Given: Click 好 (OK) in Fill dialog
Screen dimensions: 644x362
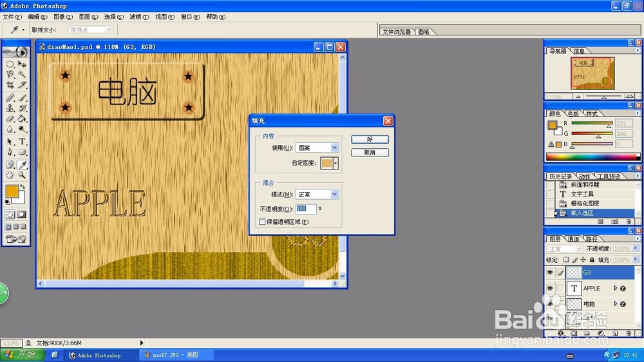Looking at the screenshot, I should point(370,139).
